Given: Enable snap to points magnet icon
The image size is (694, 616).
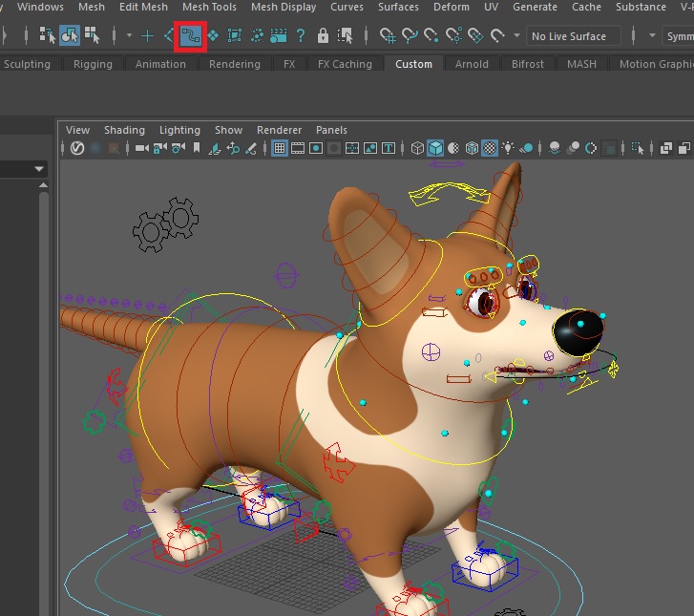Looking at the screenshot, I should point(431,35).
